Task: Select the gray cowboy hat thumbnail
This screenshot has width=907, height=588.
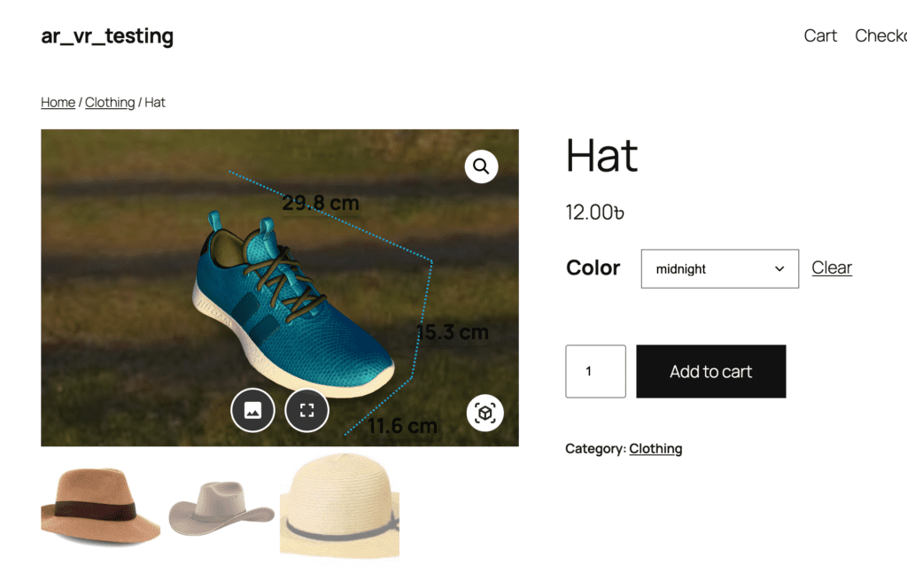Action: point(221,507)
